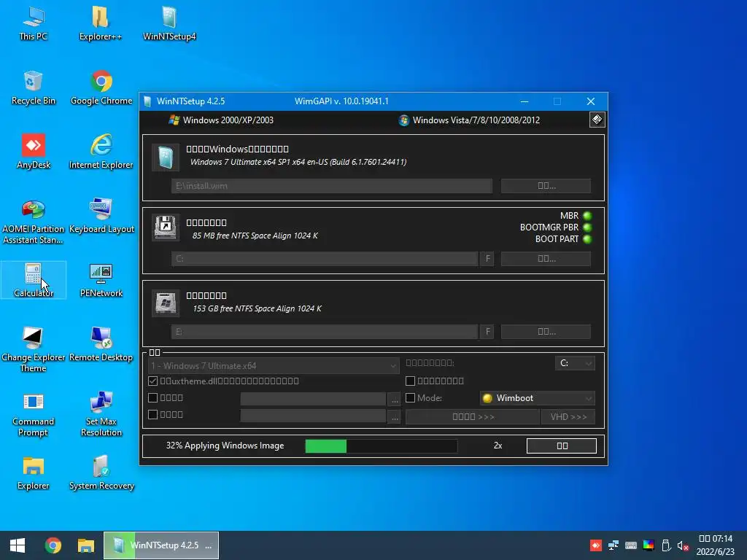The width and height of the screenshot is (747, 560).
Task: Switch to the Windows 2000/XP/2003 tab
Action: [222, 120]
